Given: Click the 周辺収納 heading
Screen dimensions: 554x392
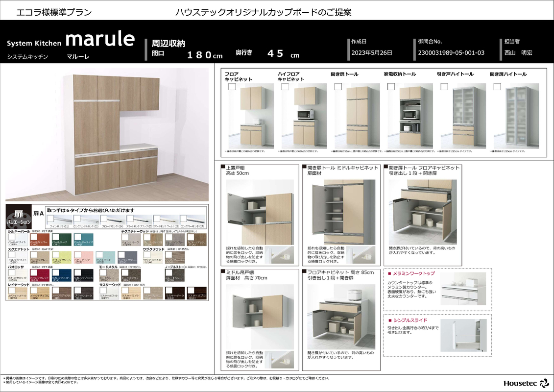Looking at the screenshot, I should [168, 43].
